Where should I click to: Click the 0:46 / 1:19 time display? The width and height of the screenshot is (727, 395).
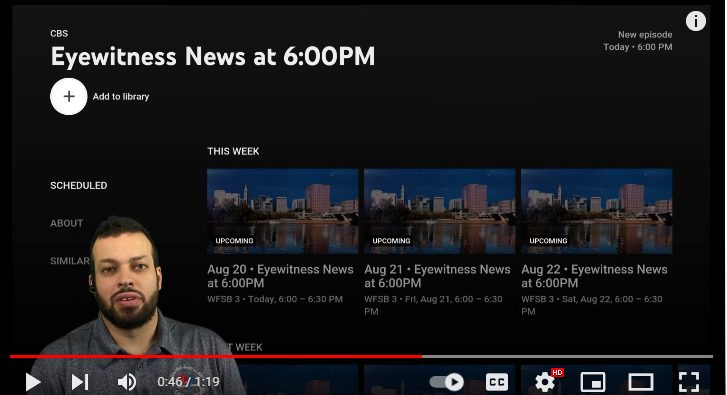(x=188, y=382)
